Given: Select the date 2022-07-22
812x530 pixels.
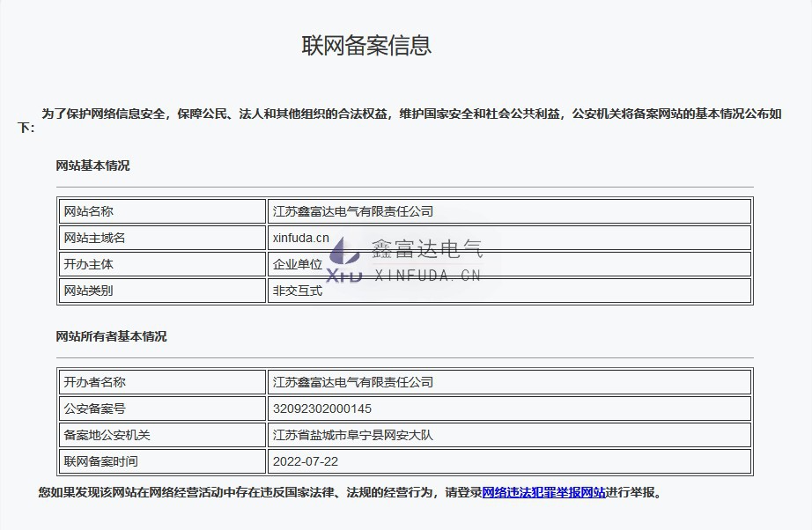Looking at the screenshot, I should click(x=306, y=461).
